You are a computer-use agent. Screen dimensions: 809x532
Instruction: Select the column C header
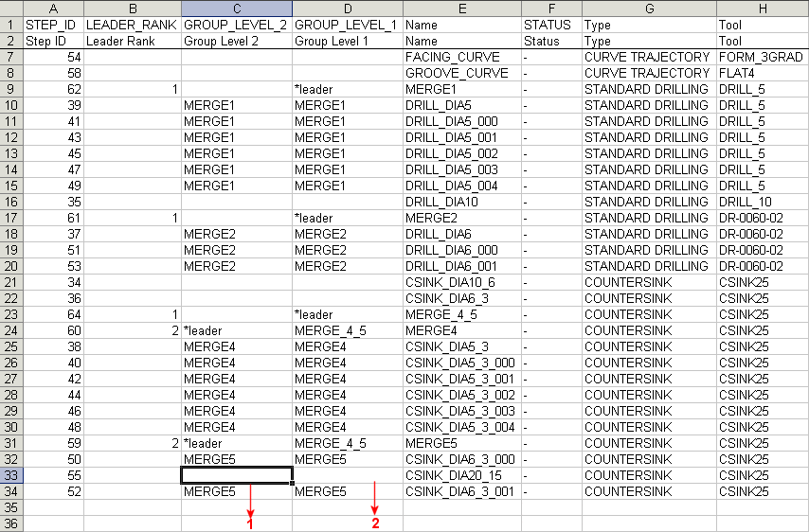pyautogui.click(x=237, y=9)
